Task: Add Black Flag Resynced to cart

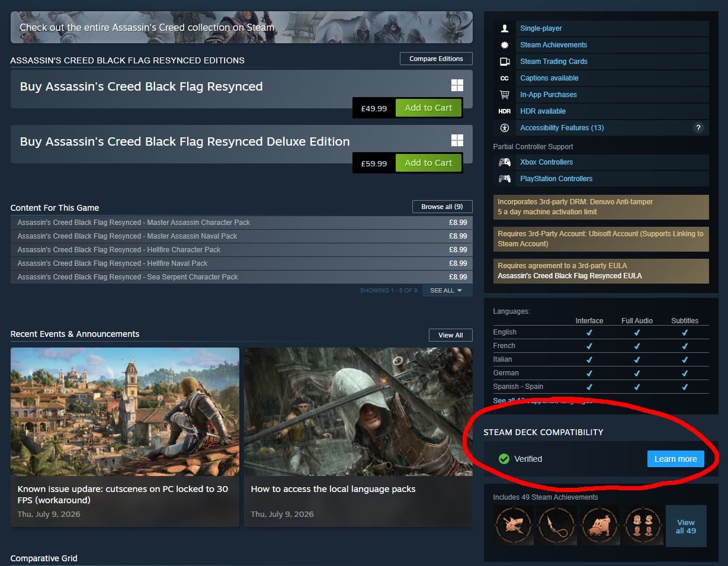Action: pos(428,108)
